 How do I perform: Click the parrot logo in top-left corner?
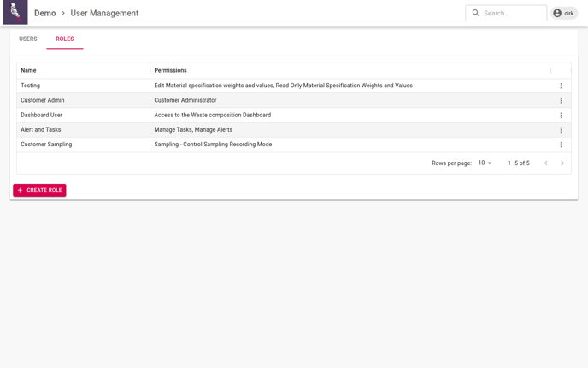(x=15, y=13)
